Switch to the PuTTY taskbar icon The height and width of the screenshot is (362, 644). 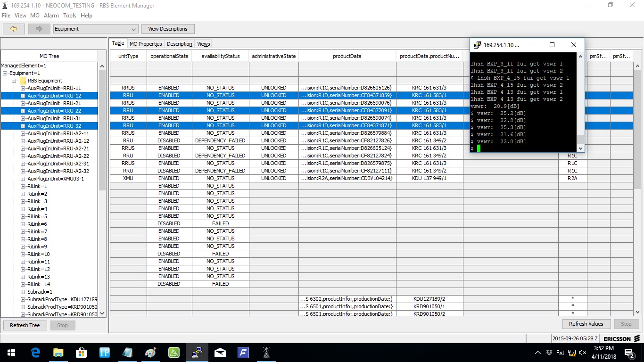point(197,352)
